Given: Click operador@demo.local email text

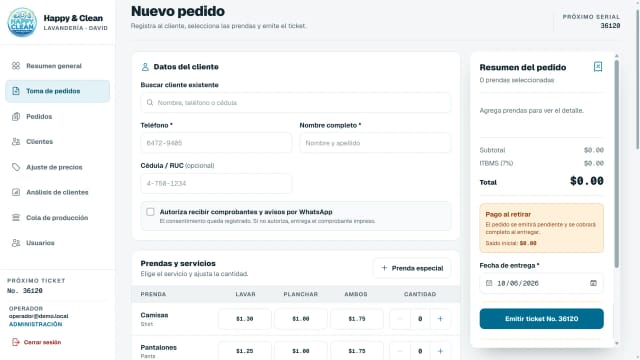Looking at the screenshot, I should [38, 316].
